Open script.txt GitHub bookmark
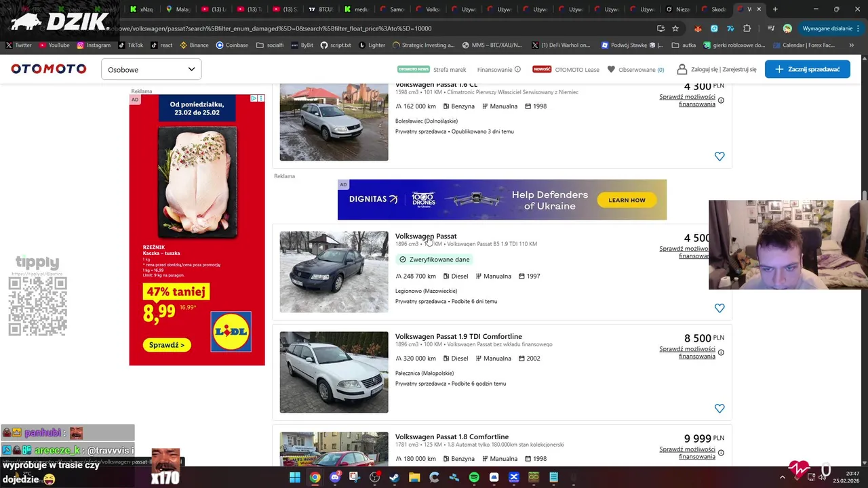This screenshot has height=488, width=868. [x=335, y=45]
